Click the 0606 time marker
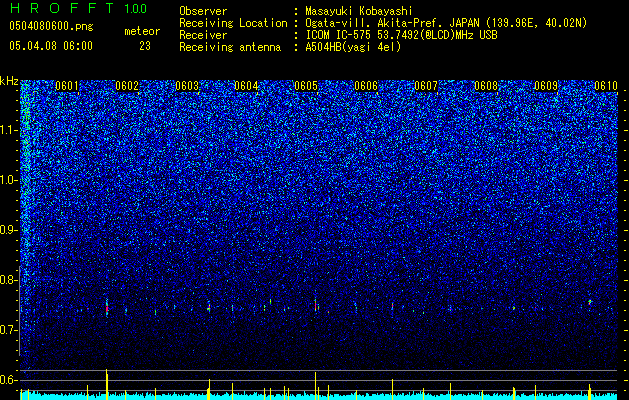 point(366,86)
